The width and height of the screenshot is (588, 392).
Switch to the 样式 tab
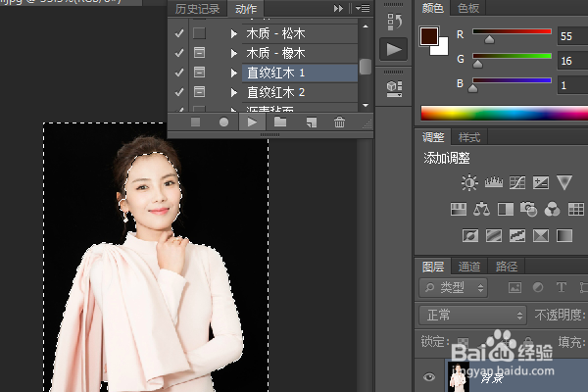(x=469, y=137)
